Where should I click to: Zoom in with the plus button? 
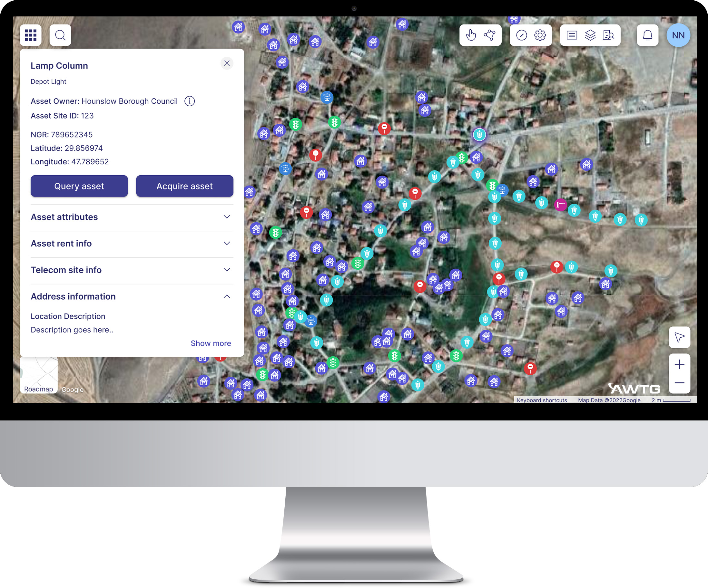(680, 365)
